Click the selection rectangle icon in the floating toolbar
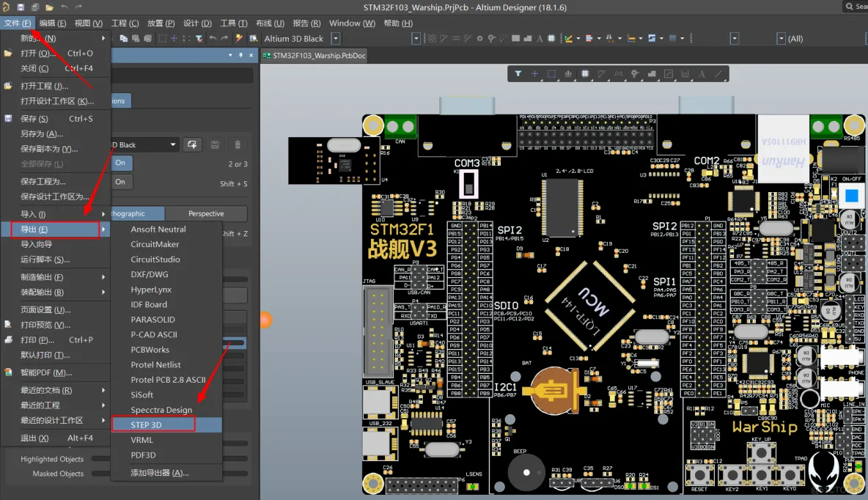The width and height of the screenshot is (868, 500). click(x=551, y=74)
